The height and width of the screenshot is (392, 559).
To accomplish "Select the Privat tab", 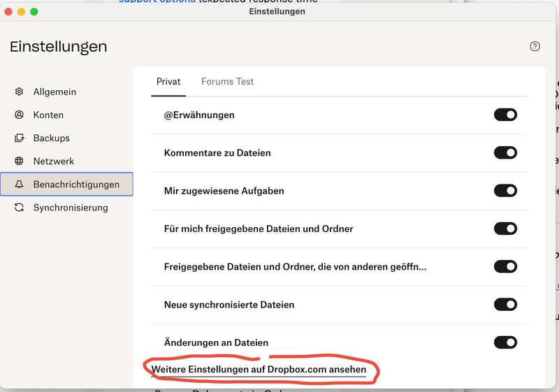I will point(168,82).
